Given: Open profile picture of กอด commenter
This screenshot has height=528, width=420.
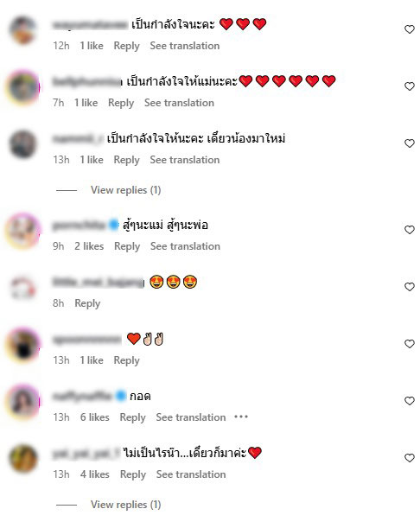Looking at the screenshot, I should tap(23, 401).
